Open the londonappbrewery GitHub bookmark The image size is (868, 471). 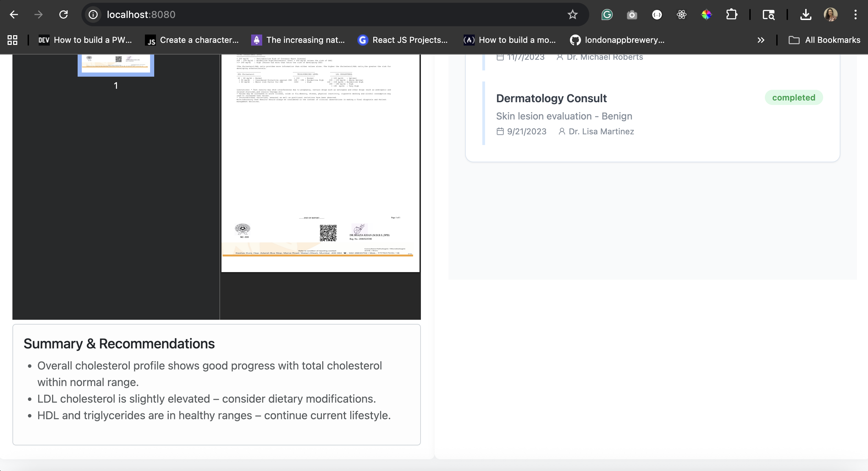617,40
